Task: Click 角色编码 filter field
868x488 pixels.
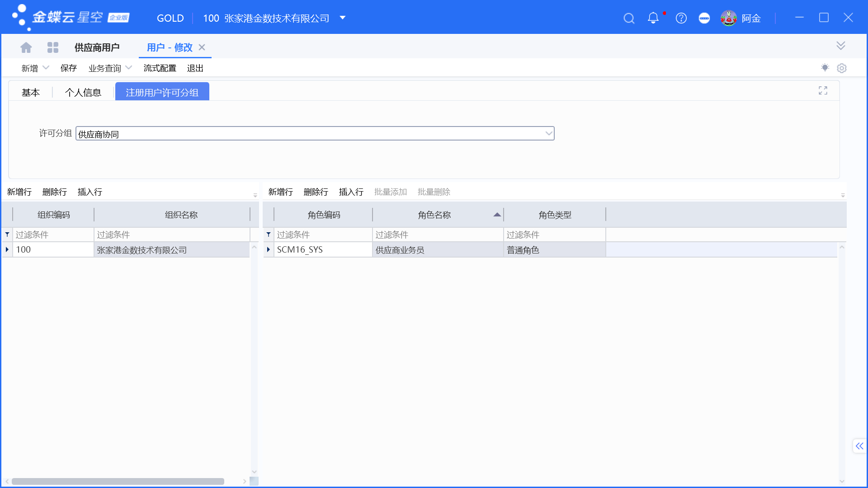Action: click(323, 235)
